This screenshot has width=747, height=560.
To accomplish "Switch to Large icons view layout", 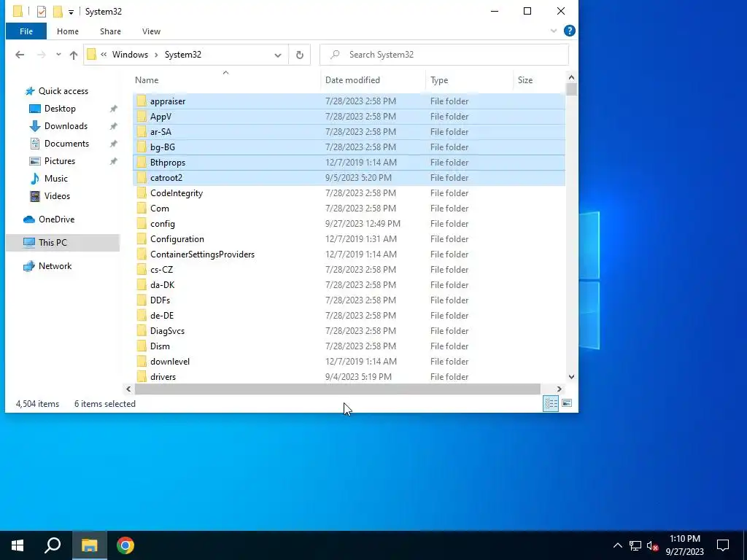I will click(566, 403).
